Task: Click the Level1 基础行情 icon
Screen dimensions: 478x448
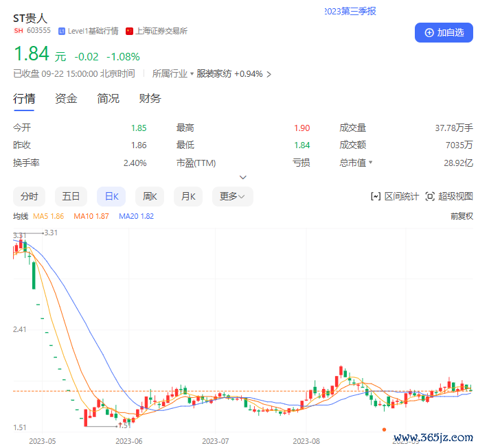Action: (x=62, y=31)
